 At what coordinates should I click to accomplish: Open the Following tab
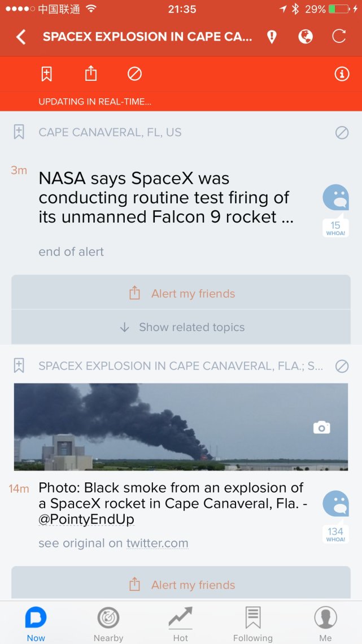click(253, 623)
